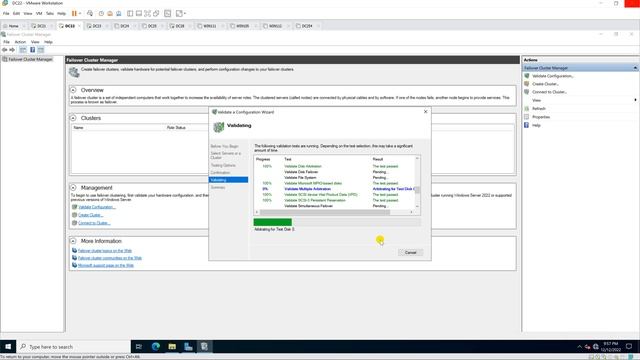Click Create Cluster in the Actions pane
This screenshot has height=360, width=640.
pyautogui.click(x=545, y=84)
